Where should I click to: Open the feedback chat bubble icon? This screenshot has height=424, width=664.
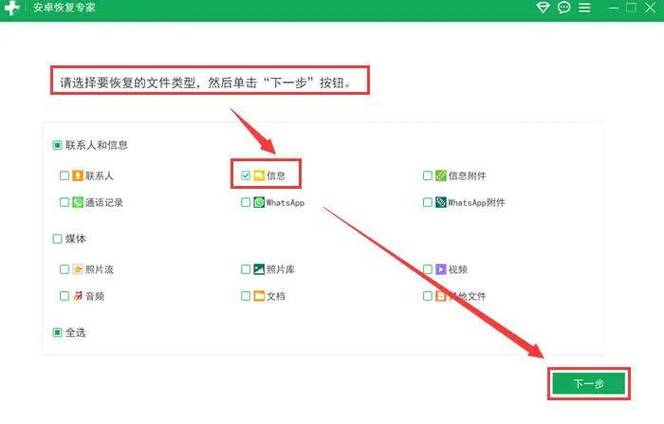point(564,7)
